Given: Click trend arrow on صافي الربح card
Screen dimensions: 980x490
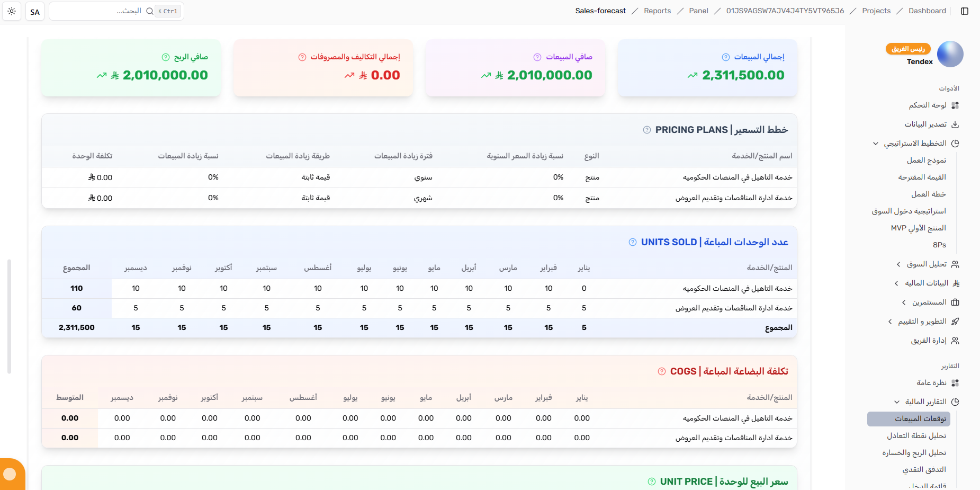Looking at the screenshot, I should pos(102,76).
